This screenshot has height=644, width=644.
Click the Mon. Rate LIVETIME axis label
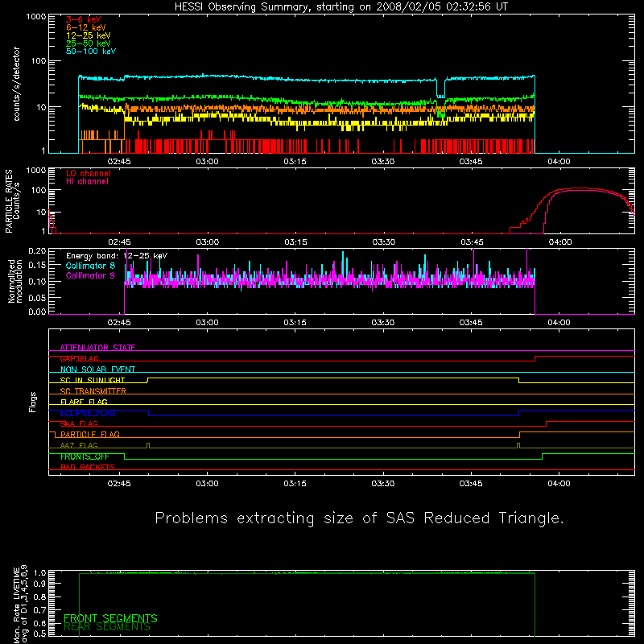(x=20, y=605)
